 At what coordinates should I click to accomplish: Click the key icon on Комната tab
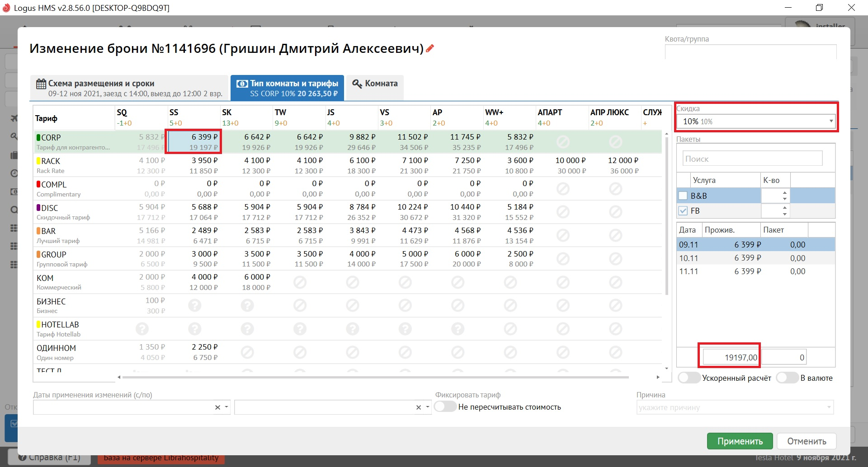pos(357,84)
